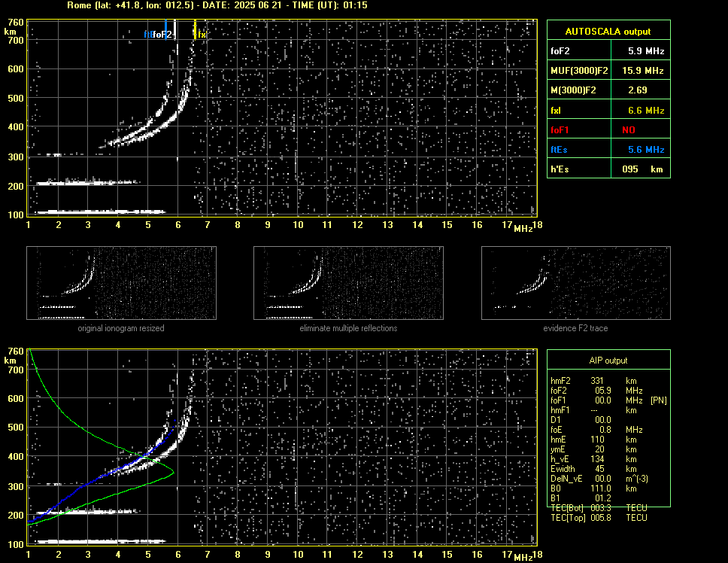728x563 pixels.
Task: Click the blue ftEs label
Action: [x=559, y=150]
